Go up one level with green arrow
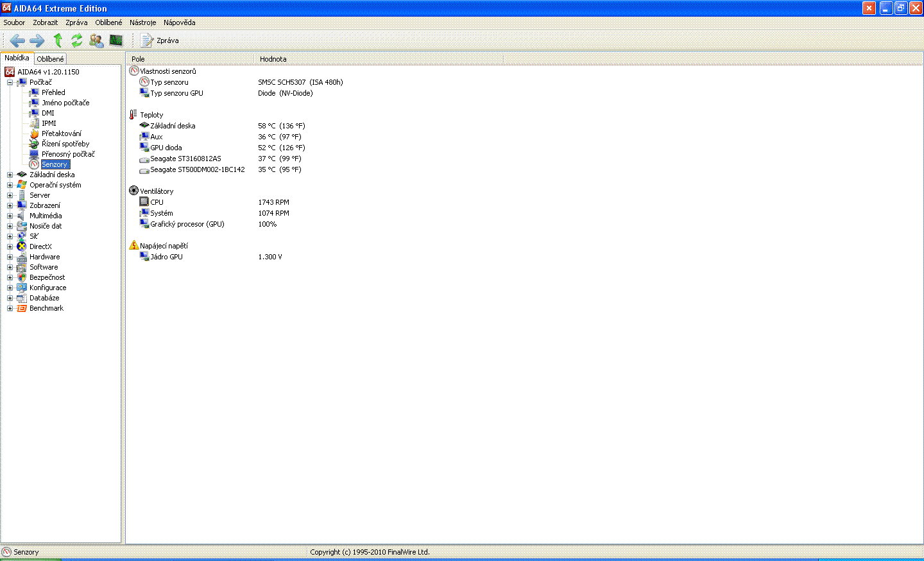 pos(58,40)
